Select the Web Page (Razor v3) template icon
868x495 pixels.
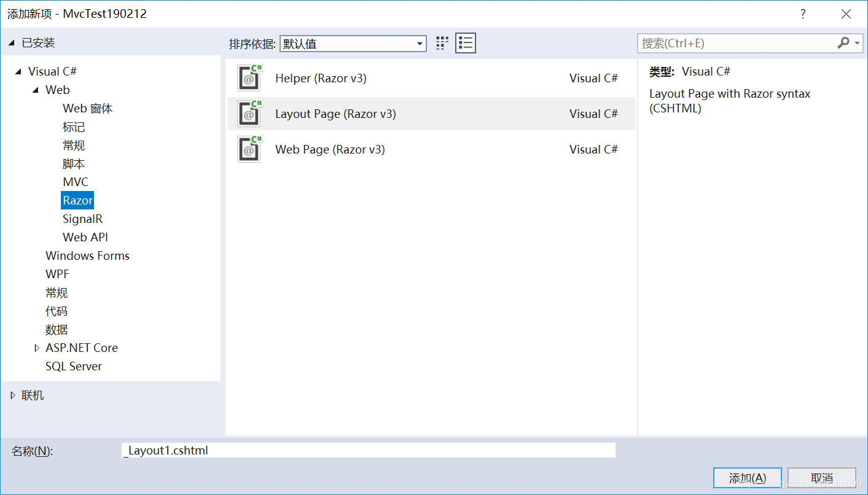249,149
